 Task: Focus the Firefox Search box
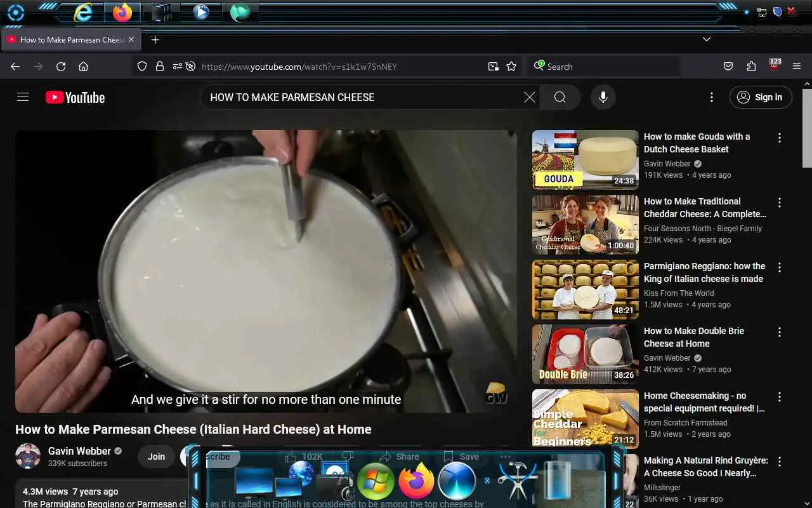click(x=603, y=66)
